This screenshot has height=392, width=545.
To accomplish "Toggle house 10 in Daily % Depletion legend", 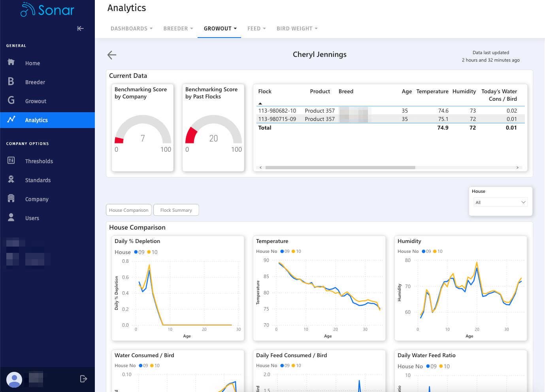I will coord(153,252).
